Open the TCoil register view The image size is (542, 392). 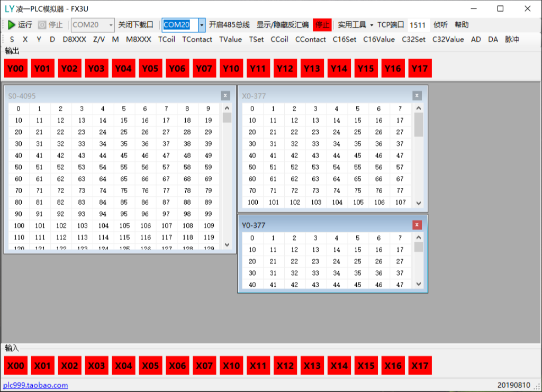[166, 39]
